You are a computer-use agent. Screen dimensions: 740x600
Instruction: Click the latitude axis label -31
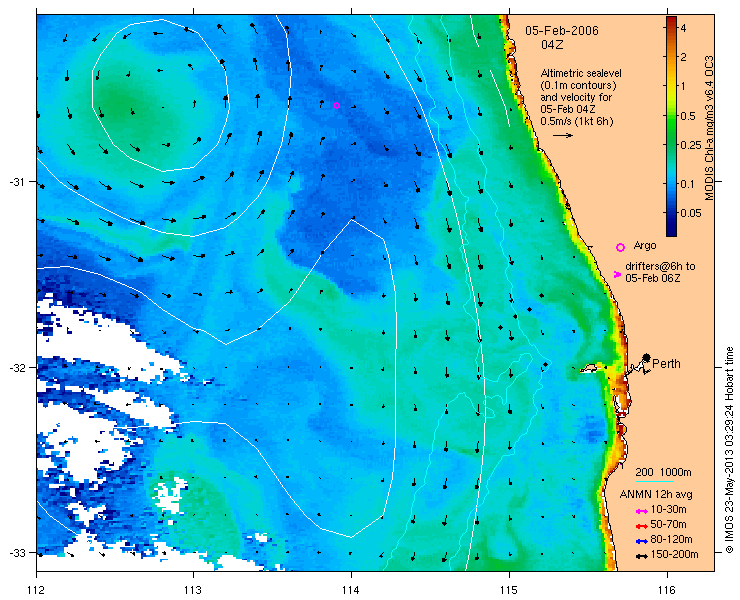pos(17,182)
